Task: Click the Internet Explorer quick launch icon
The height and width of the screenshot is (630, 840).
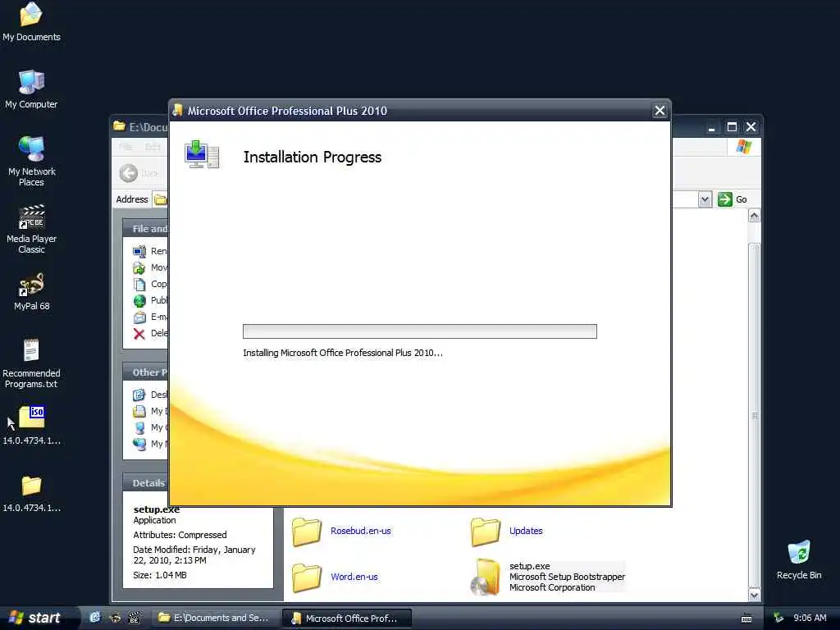Action: (x=95, y=618)
